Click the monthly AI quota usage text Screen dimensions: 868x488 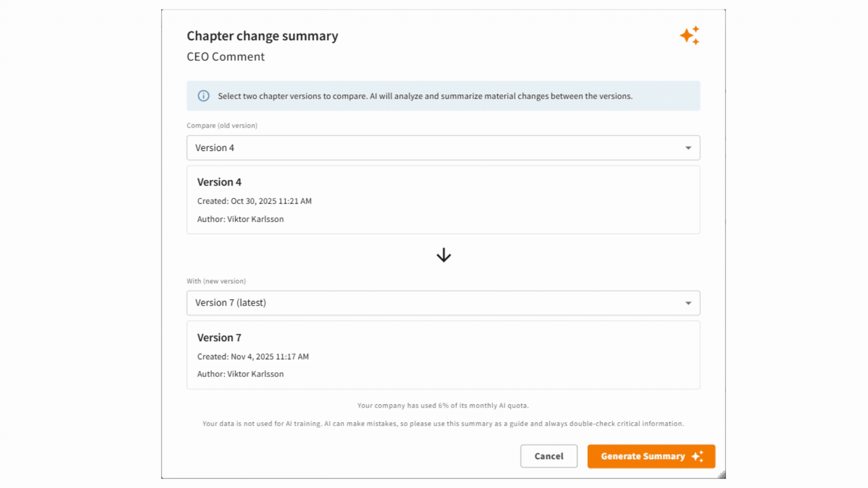point(443,405)
